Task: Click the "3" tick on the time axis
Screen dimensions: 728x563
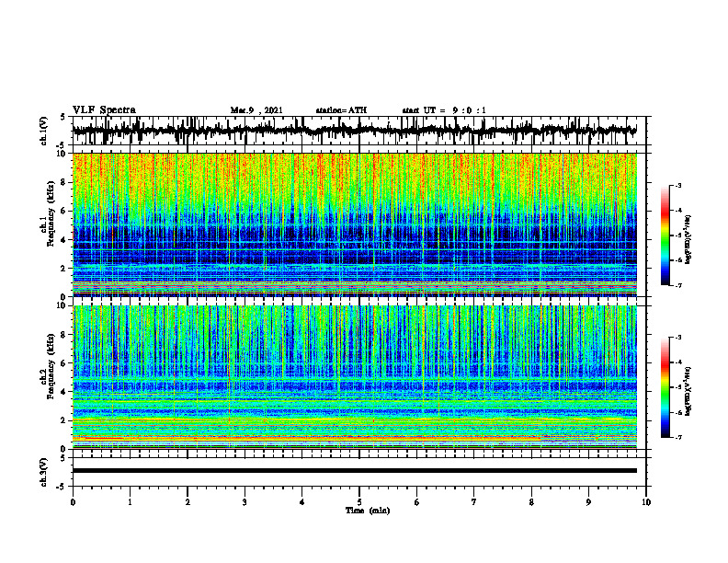Action: click(x=245, y=502)
